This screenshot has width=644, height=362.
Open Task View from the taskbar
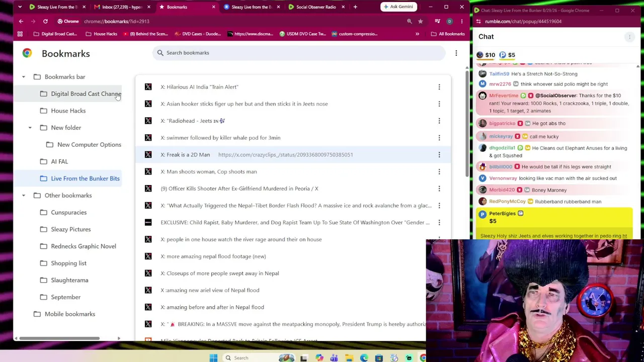click(x=303, y=357)
